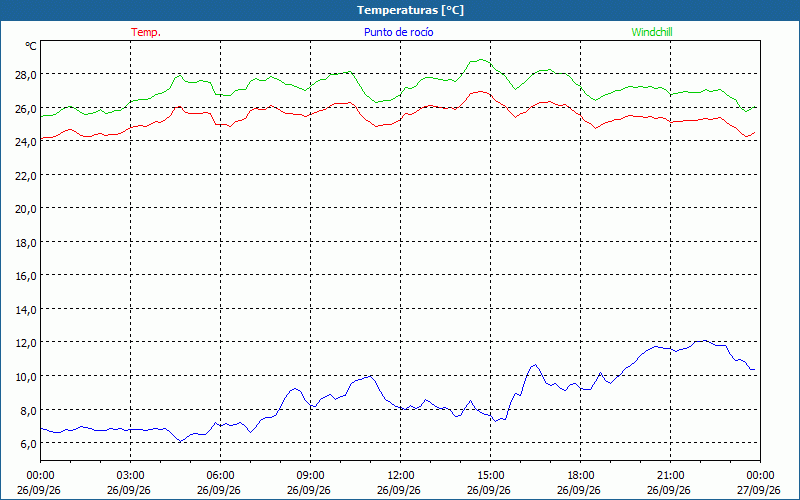
Task: Click the 8,0 y-axis value
Action: [x=28, y=411]
